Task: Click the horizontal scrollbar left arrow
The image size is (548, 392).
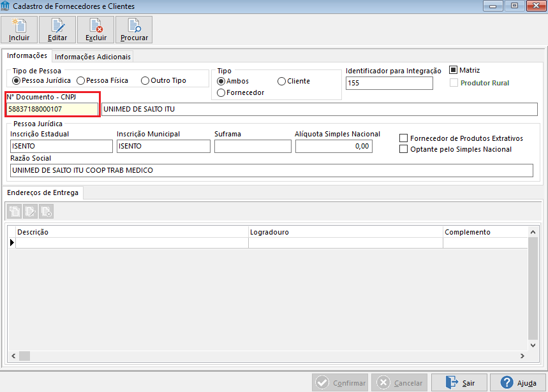Action: (13, 356)
